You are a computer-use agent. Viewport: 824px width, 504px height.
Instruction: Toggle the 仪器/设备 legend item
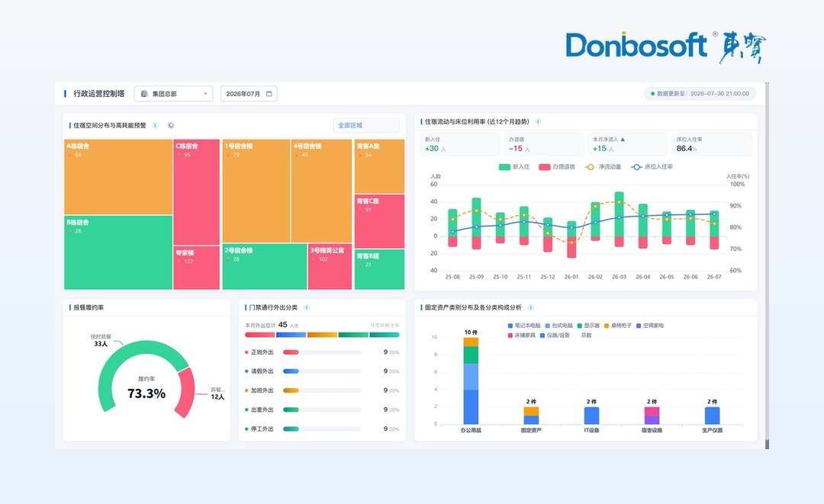(555, 335)
